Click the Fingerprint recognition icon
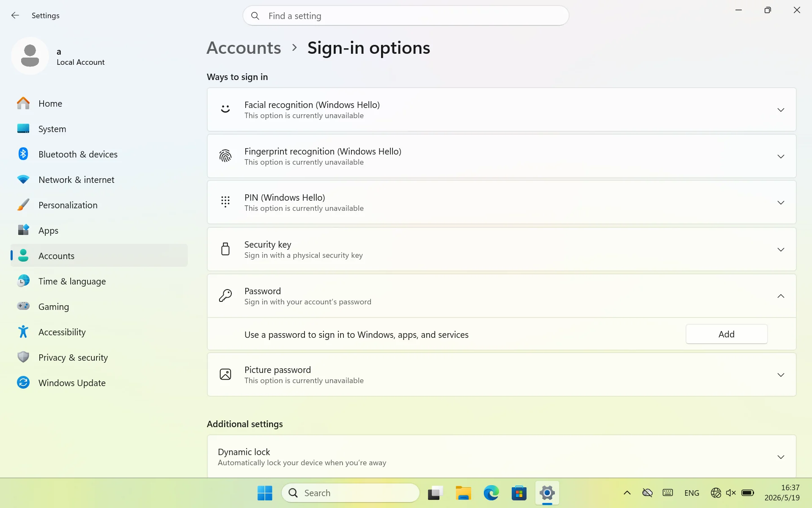Image resolution: width=812 pixels, height=508 pixels. coord(225,156)
